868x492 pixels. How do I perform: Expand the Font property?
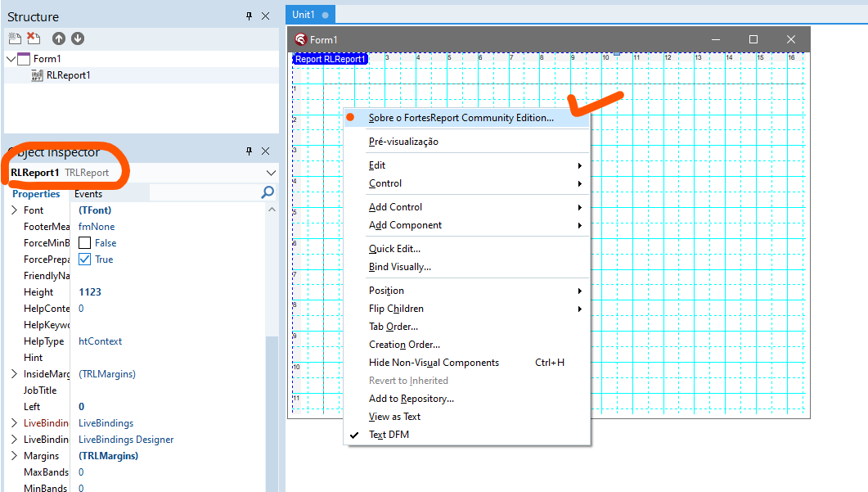(x=14, y=210)
